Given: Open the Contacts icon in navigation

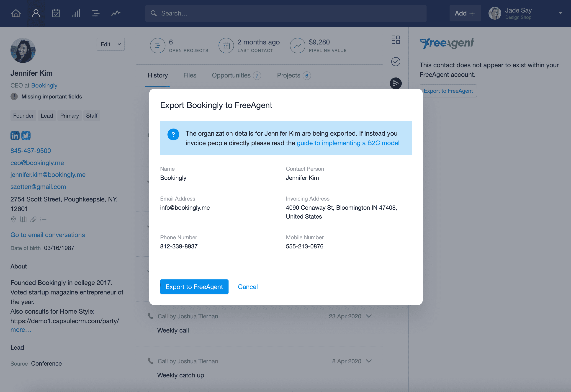Looking at the screenshot, I should click(x=36, y=13).
